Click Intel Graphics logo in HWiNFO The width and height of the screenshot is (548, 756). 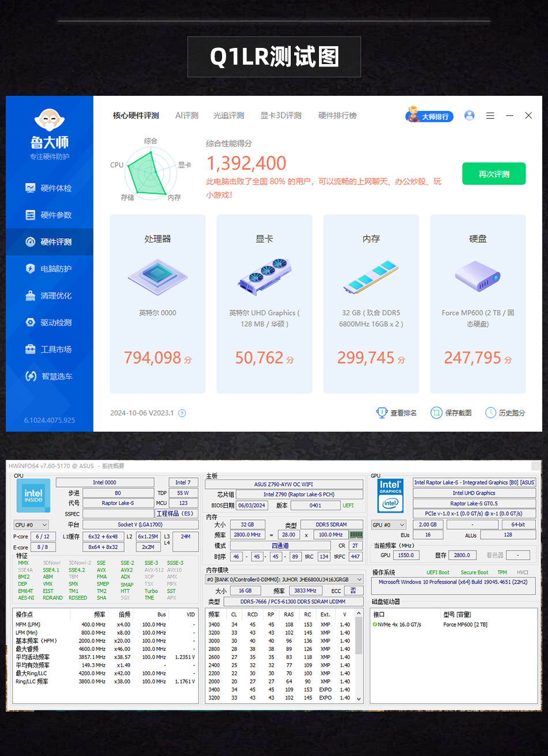pos(391,495)
